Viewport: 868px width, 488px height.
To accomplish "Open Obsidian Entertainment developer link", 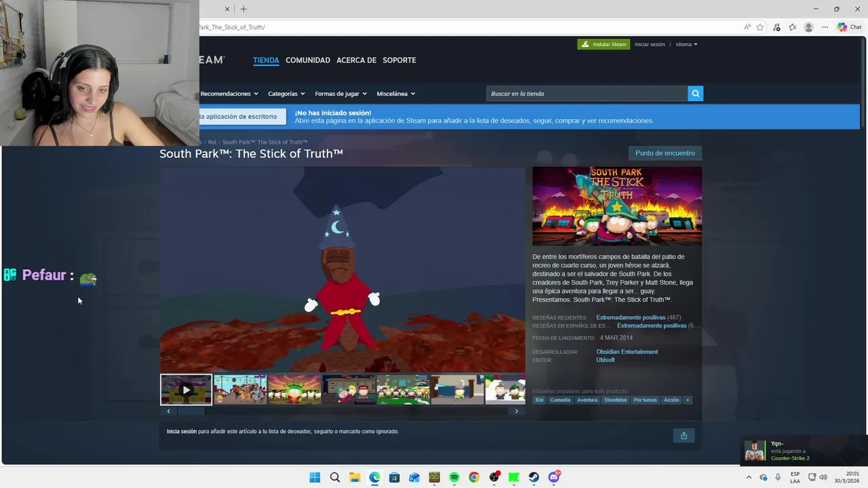I will pos(627,352).
